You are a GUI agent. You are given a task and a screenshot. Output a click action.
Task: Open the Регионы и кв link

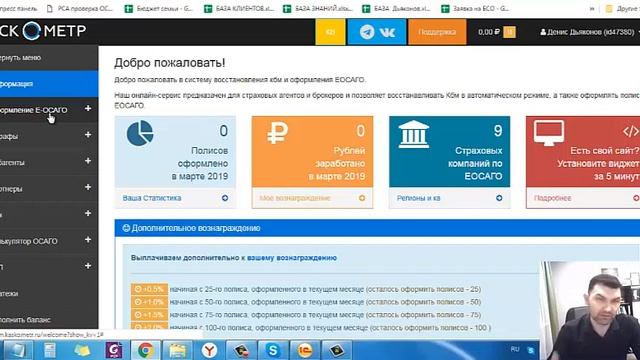coord(418,198)
